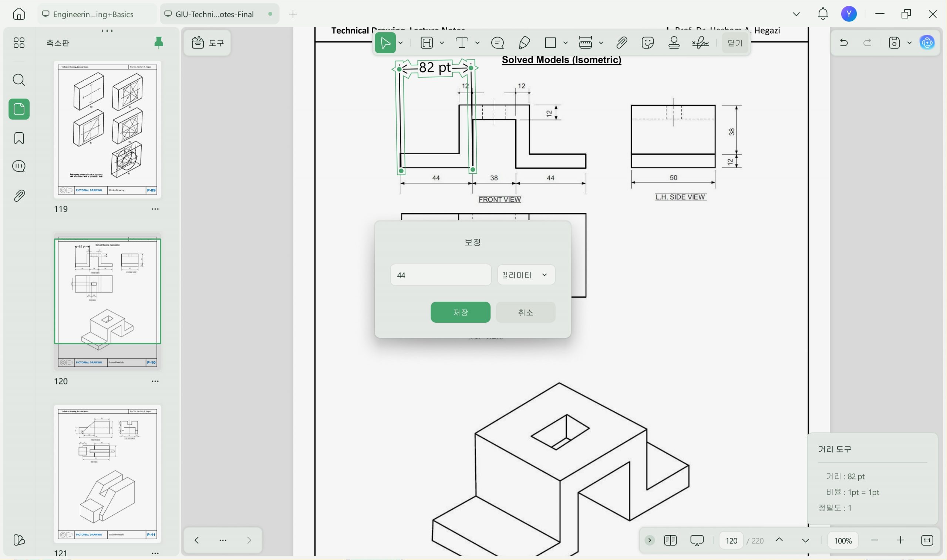The height and width of the screenshot is (560, 947).
Task: Select the stamp tool
Action: point(674,43)
